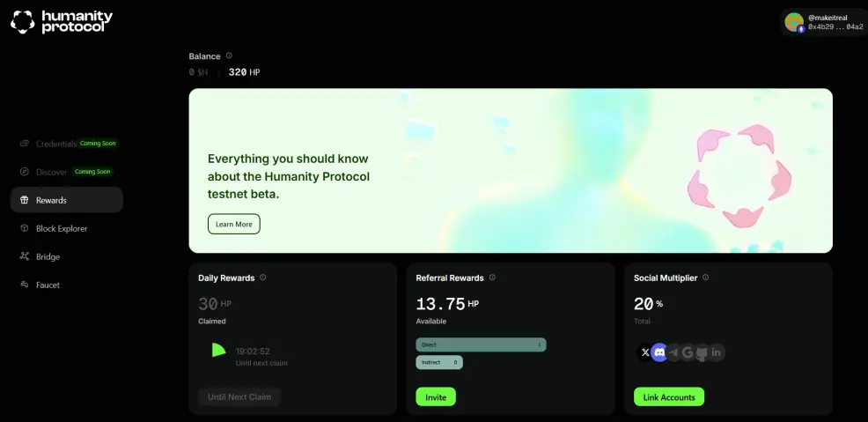Click the Direct referrals bar
Viewport: 868px width, 422px height.
[x=481, y=344]
